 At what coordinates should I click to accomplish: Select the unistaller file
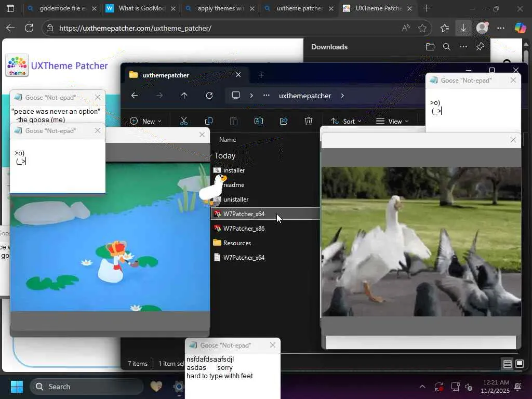point(235,199)
